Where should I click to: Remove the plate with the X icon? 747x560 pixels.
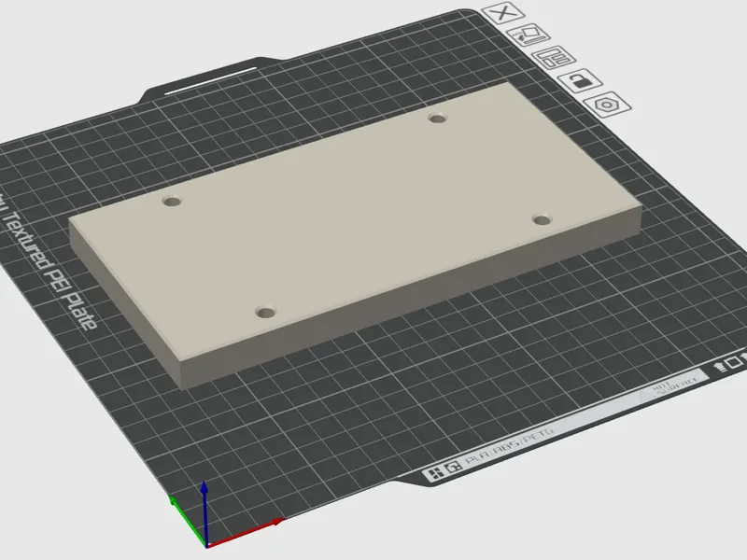coord(503,12)
